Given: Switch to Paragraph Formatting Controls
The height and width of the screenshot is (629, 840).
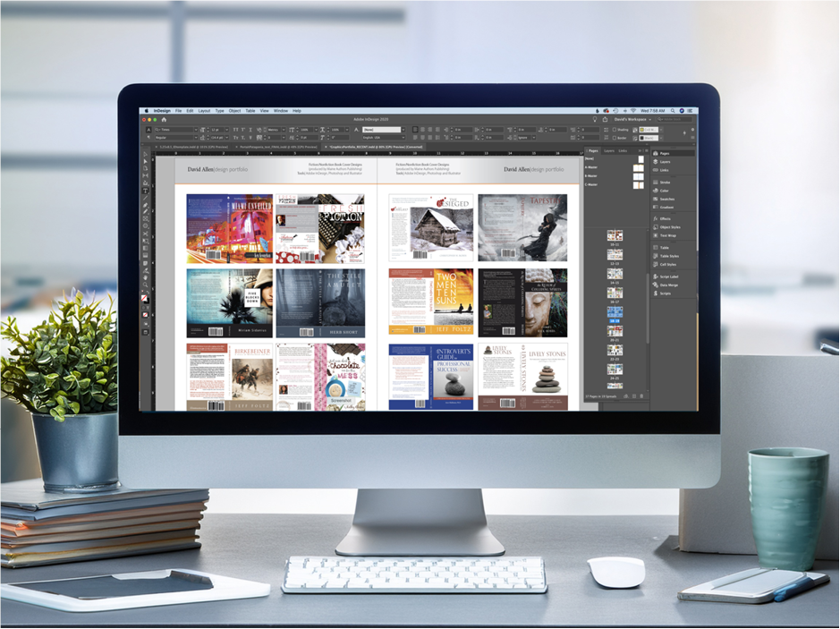Looking at the screenshot, I should click(x=148, y=138).
